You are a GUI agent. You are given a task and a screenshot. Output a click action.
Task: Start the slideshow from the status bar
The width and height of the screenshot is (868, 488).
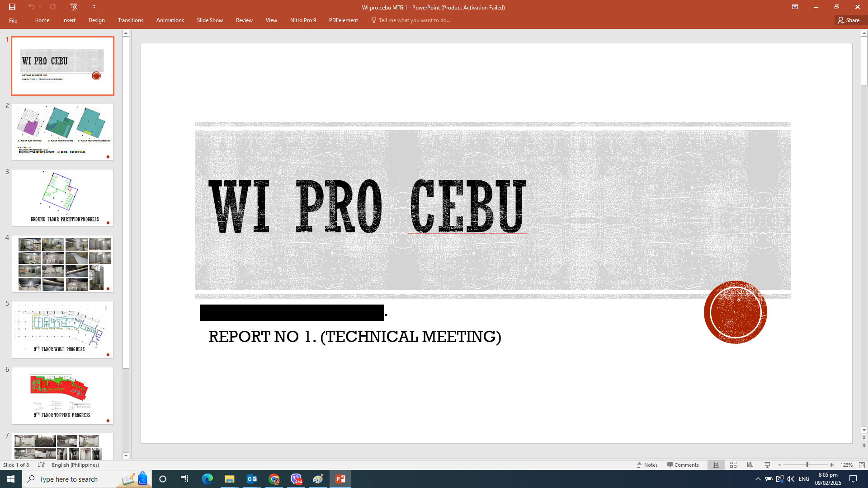pos(767,465)
